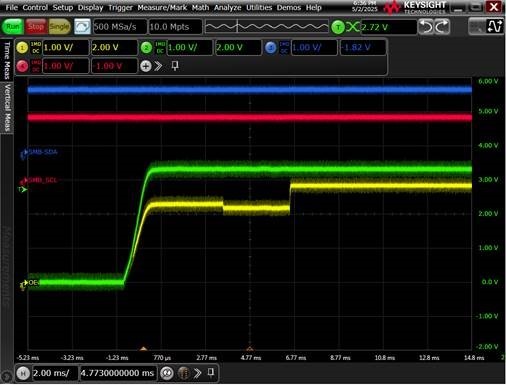Expand horizontal options via bottom double chevron
This screenshot has height=385, width=506.
pos(197,373)
